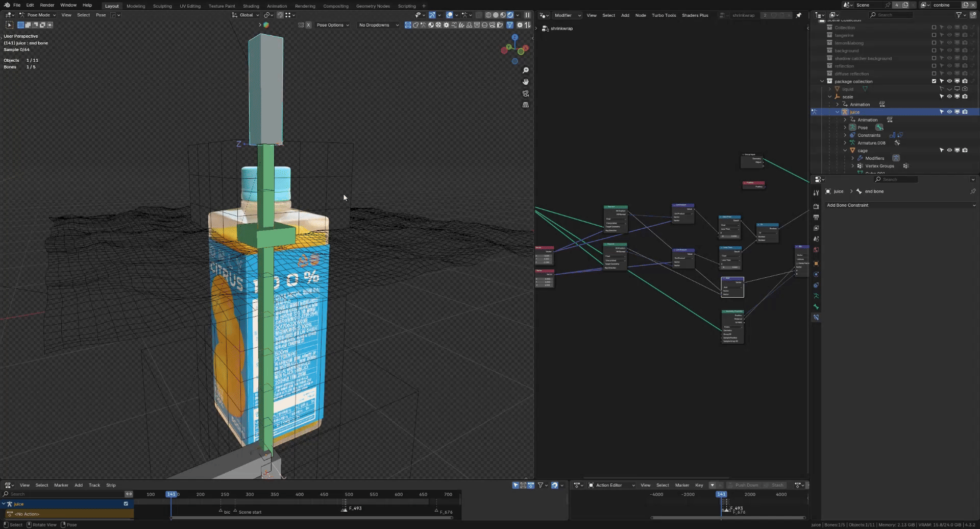
Task: Click the juice breadcrumb in properties panel
Action: tap(839, 191)
